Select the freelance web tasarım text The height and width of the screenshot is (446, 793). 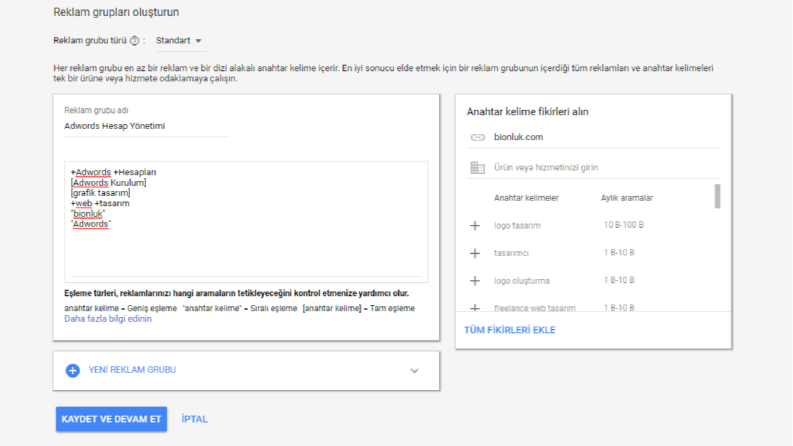535,307
